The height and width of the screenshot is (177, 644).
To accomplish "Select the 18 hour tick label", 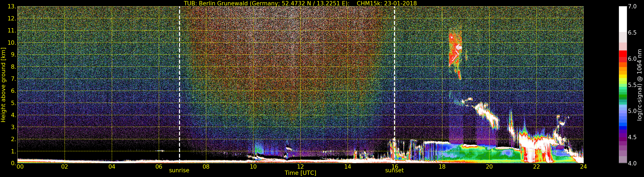I will (x=442, y=166).
